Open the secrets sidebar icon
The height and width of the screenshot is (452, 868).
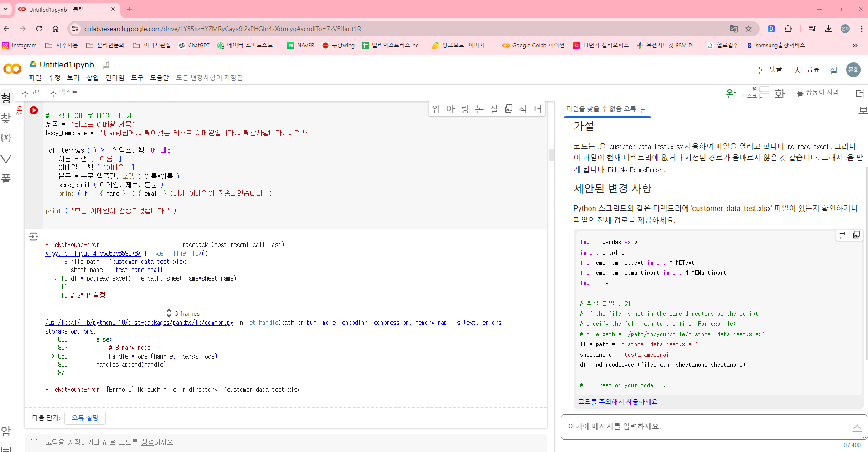click(x=6, y=159)
